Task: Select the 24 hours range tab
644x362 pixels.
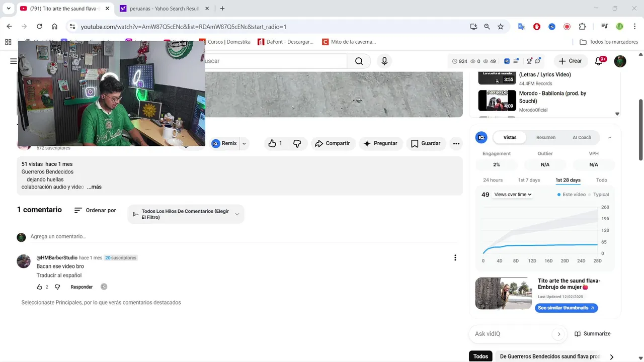Action: click(493, 180)
